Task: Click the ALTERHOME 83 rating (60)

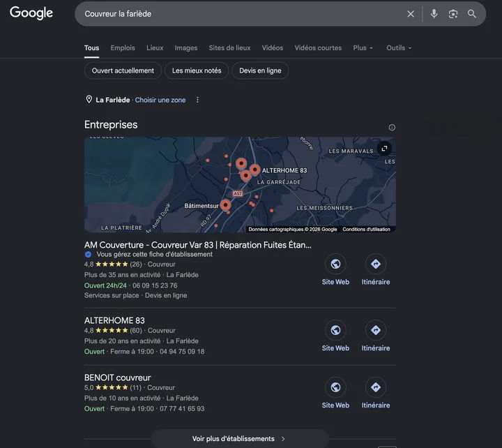Action: pos(113,330)
